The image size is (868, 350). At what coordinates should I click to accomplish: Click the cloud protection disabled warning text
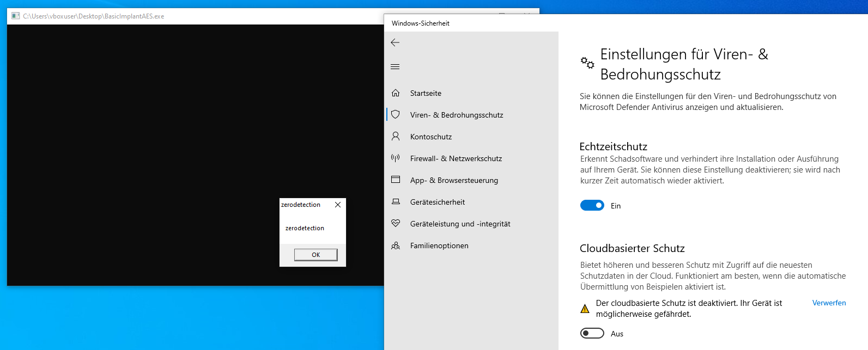pyautogui.click(x=689, y=309)
